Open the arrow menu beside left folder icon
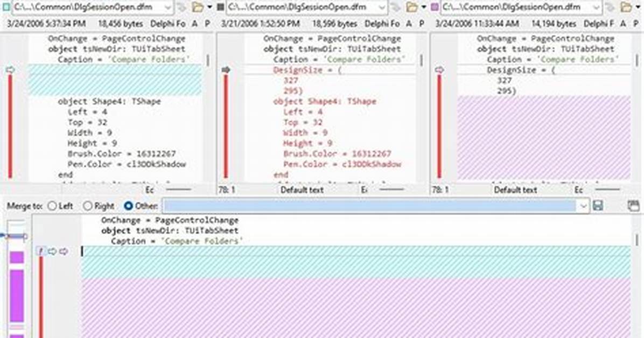The height and width of the screenshot is (338, 644). (209, 8)
